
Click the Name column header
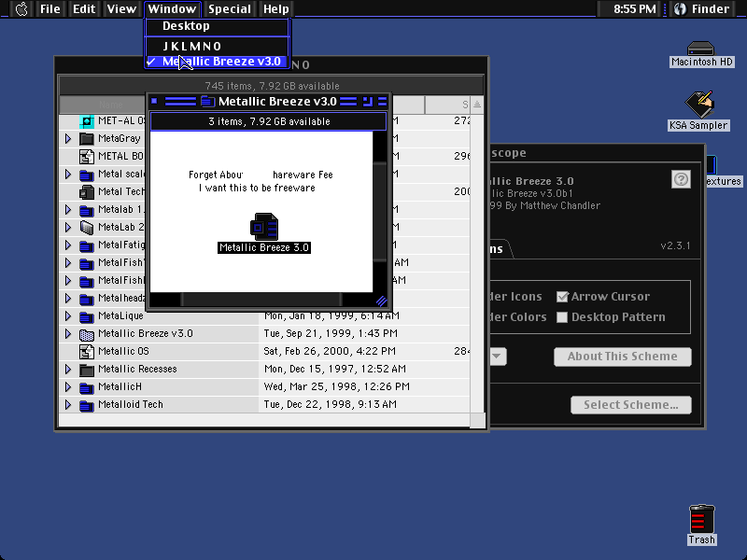[110, 105]
